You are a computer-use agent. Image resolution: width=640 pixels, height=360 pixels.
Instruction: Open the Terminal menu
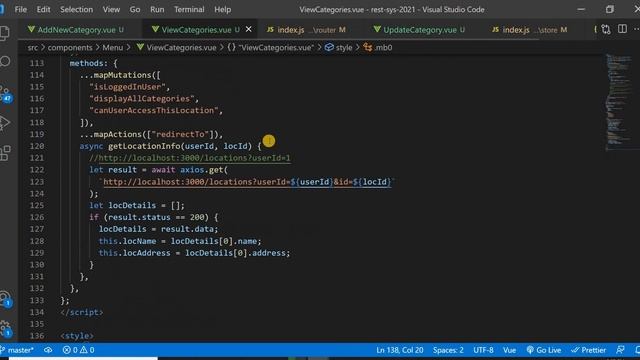[x=189, y=9]
